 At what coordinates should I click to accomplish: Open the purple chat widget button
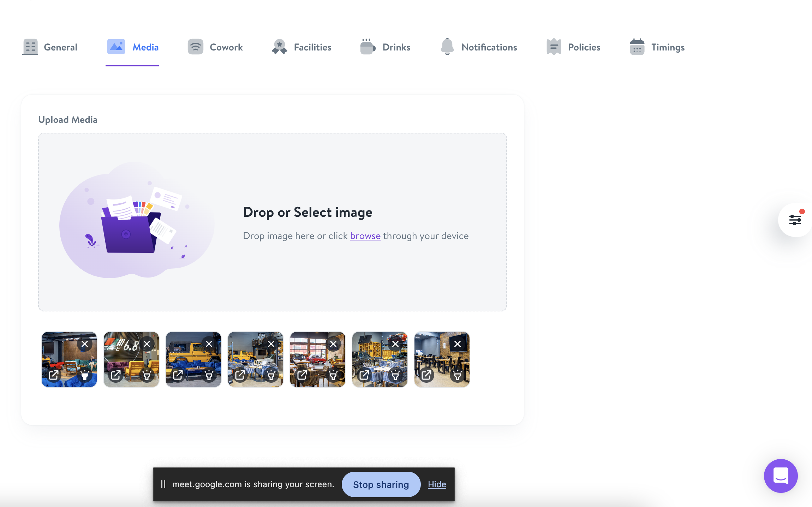click(x=781, y=476)
